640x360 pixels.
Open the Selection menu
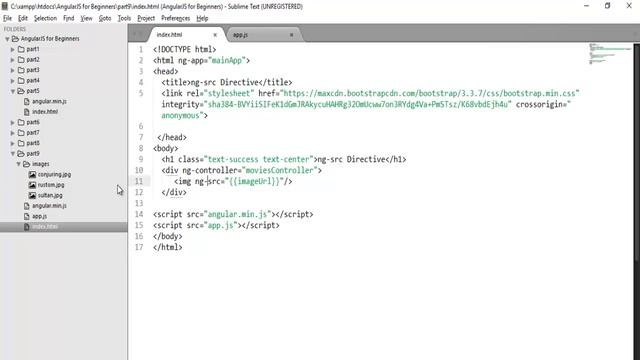pyautogui.click(x=45, y=18)
